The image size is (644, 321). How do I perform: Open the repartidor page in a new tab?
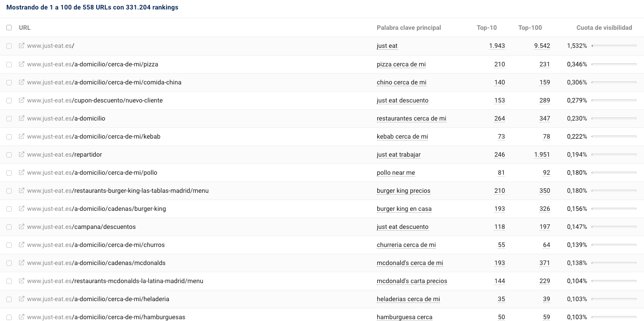tap(21, 154)
